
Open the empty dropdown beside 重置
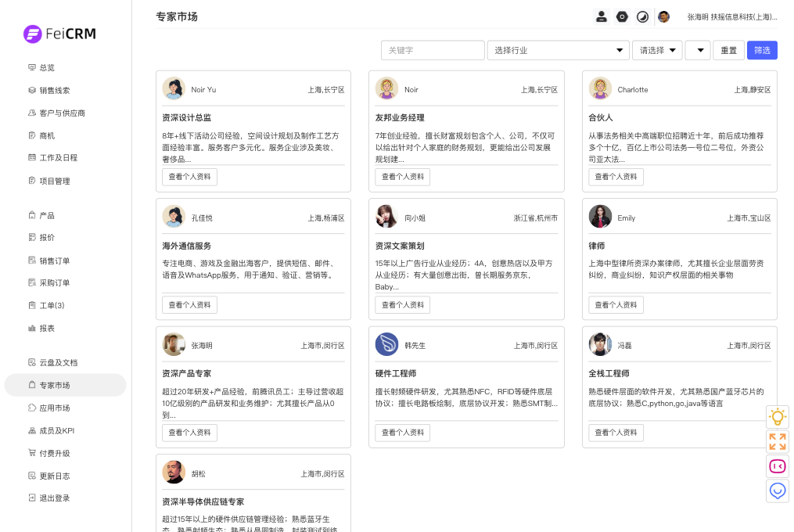click(698, 50)
